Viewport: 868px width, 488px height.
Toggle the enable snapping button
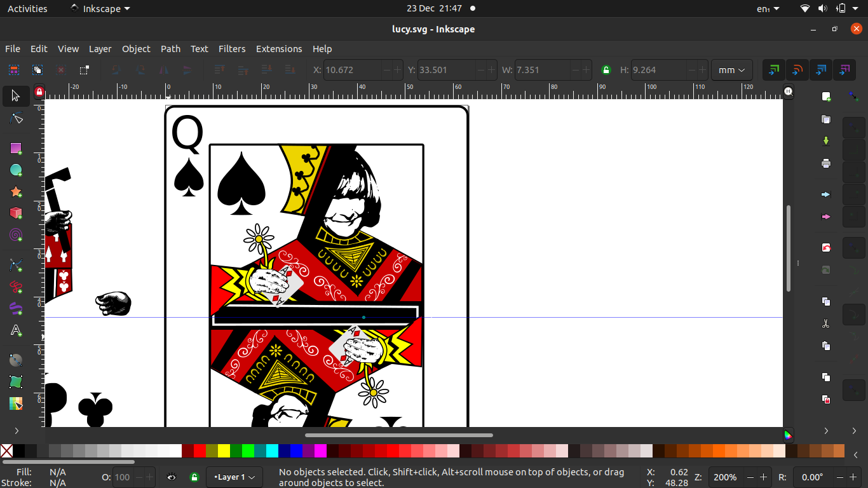[854, 97]
